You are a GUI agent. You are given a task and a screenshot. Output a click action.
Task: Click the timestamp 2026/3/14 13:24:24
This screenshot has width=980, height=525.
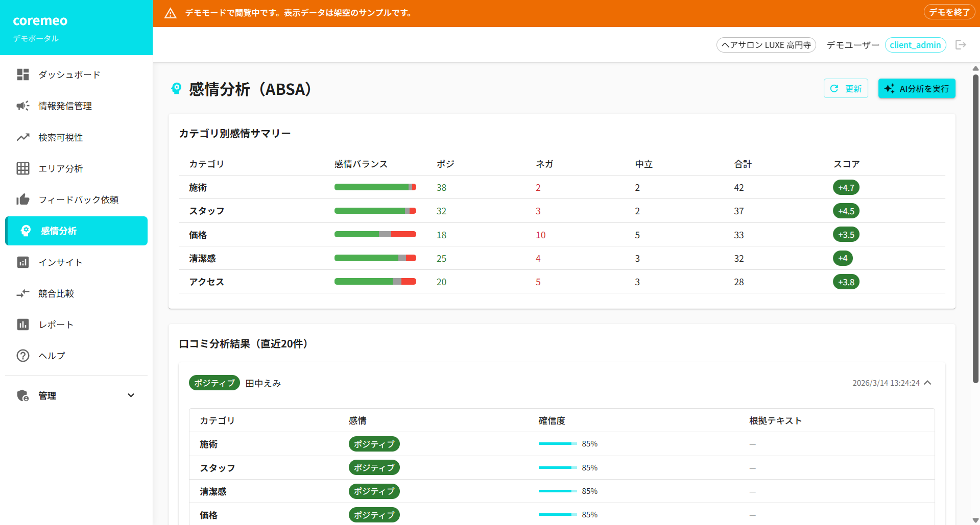click(x=886, y=383)
